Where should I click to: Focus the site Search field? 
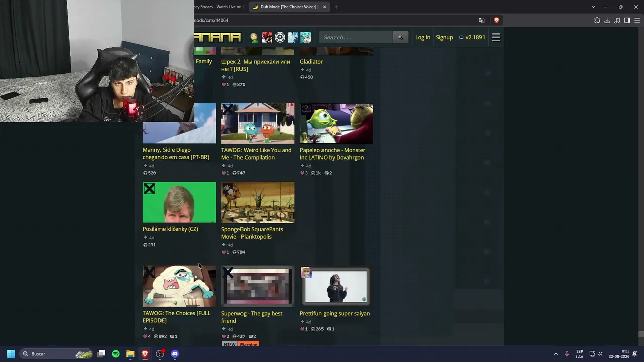[356, 37]
